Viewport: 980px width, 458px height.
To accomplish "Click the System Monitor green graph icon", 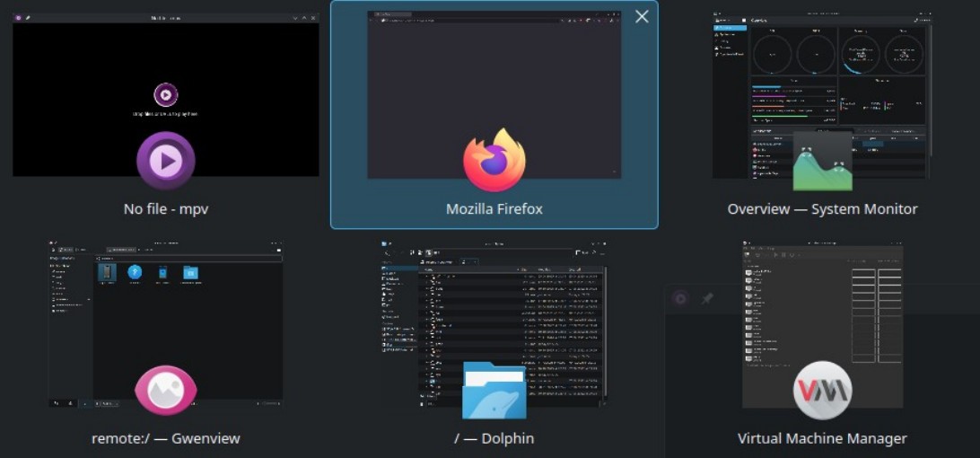I will click(x=822, y=161).
